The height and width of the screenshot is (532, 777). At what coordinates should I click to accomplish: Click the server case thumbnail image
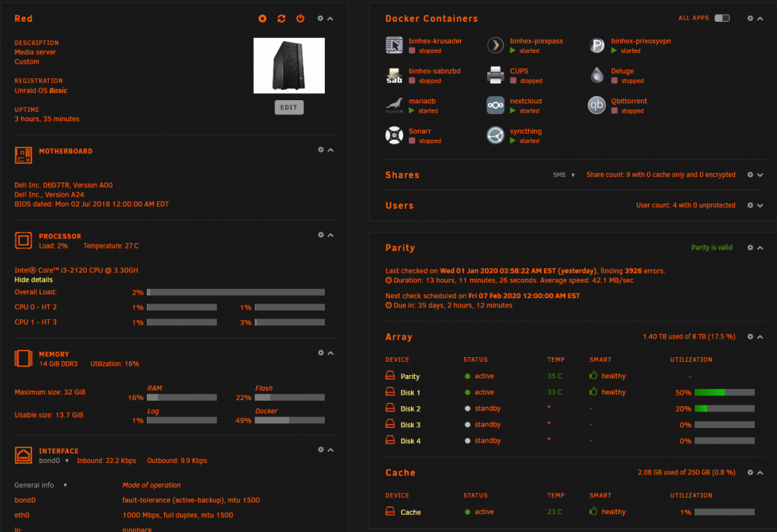pos(289,65)
